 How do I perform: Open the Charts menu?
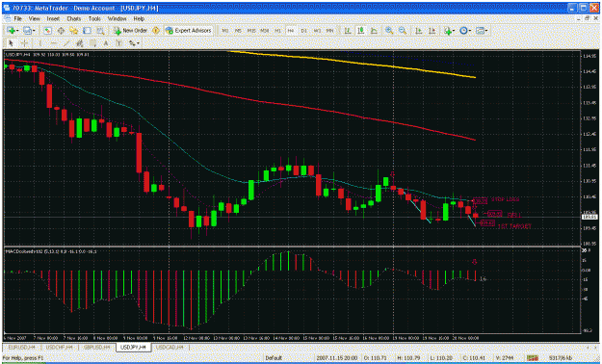74,18
